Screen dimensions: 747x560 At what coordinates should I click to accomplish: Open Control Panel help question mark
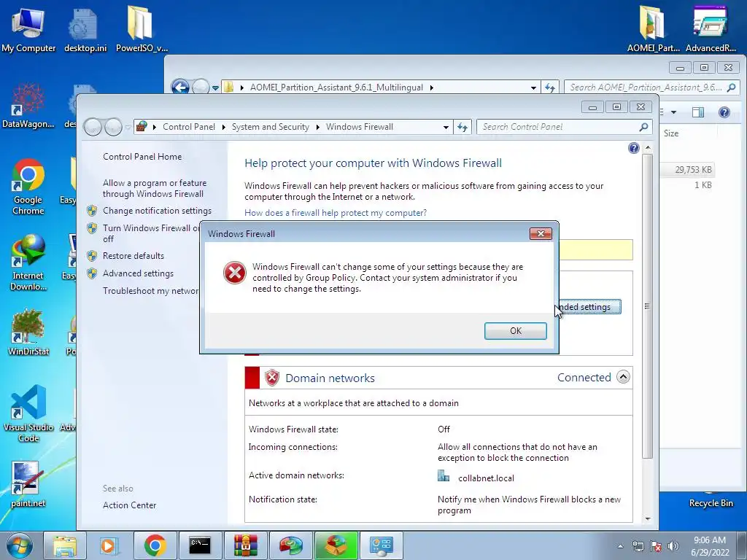(633, 148)
